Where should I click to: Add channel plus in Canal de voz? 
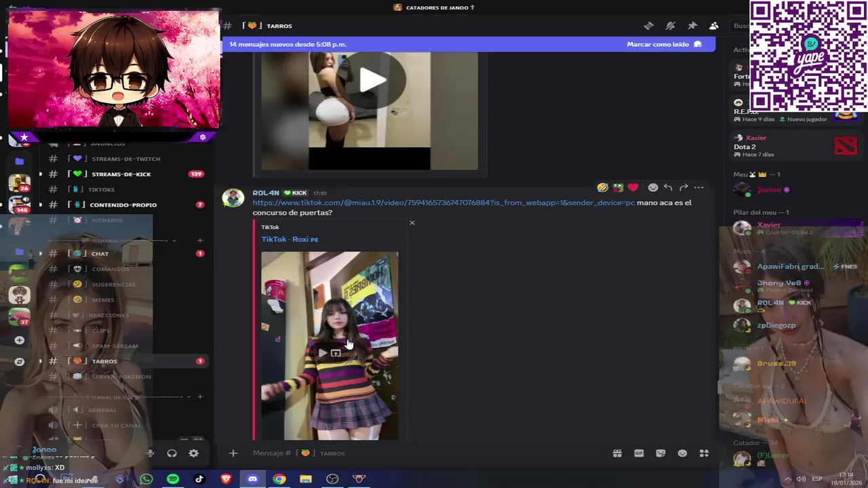[199, 396]
